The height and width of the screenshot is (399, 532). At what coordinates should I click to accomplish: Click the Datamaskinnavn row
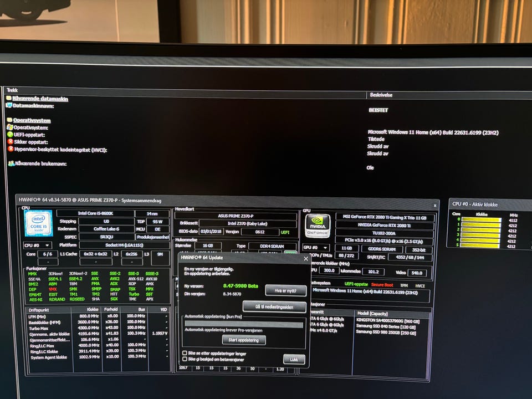33,106
